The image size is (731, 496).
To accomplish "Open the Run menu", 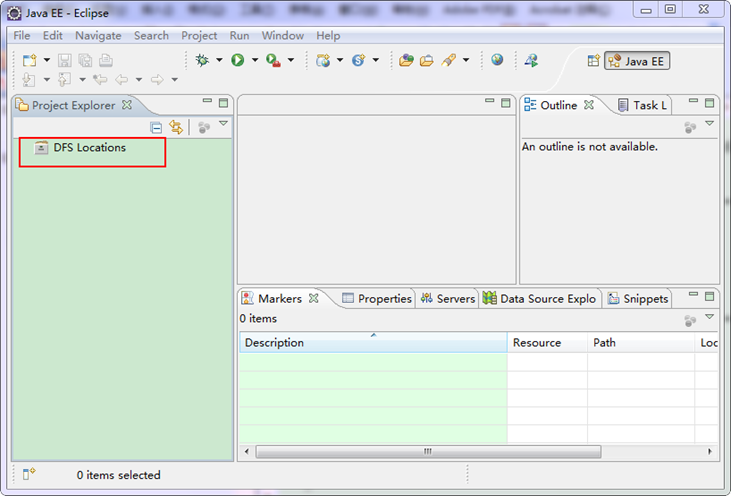I will [239, 36].
